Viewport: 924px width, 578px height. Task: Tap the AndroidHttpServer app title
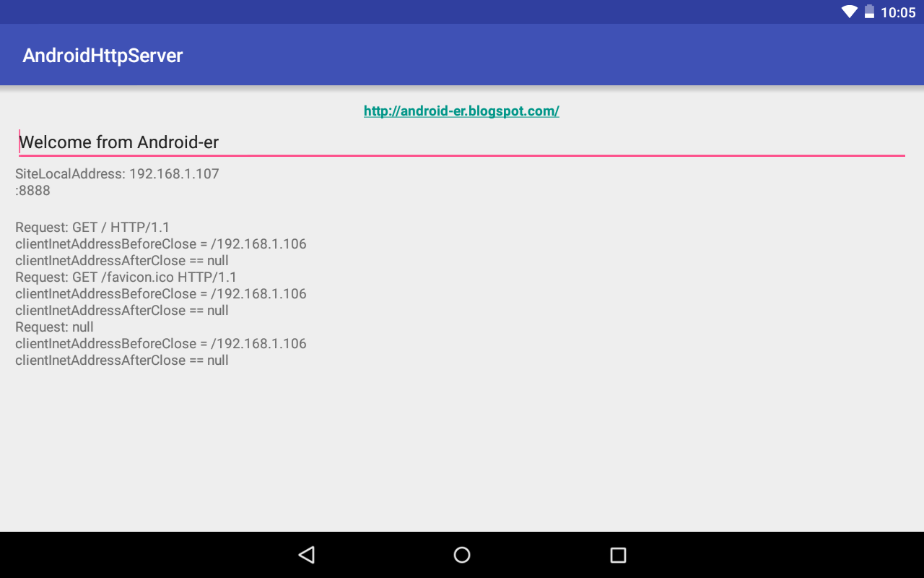103,56
